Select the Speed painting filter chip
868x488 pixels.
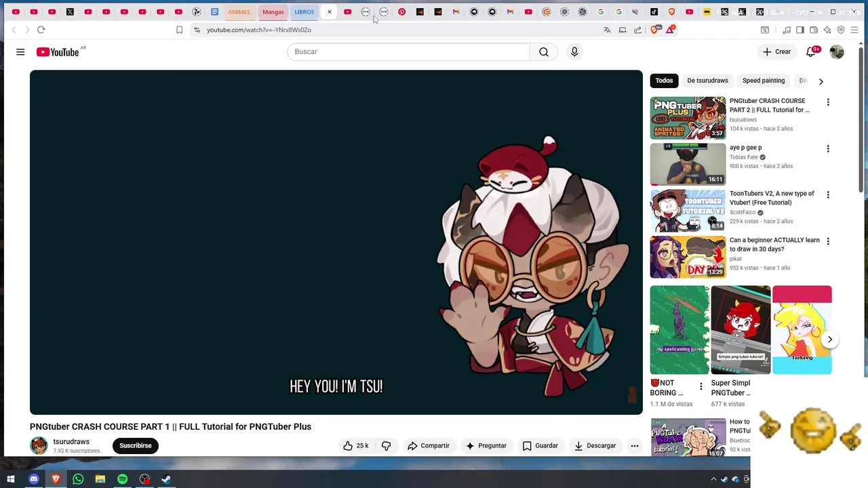click(x=764, y=81)
